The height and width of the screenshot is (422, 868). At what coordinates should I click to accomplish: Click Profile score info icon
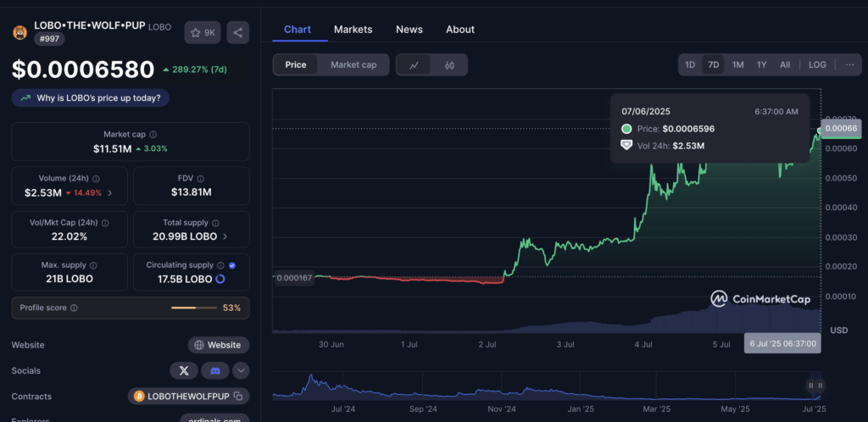pyautogui.click(x=75, y=308)
